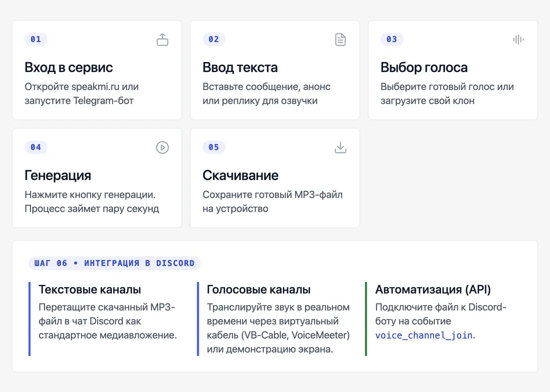Viewport: 550px width, 392px height.
Task: Click the text Подключите файл к Discord-боту на событие
Action: click(441, 314)
